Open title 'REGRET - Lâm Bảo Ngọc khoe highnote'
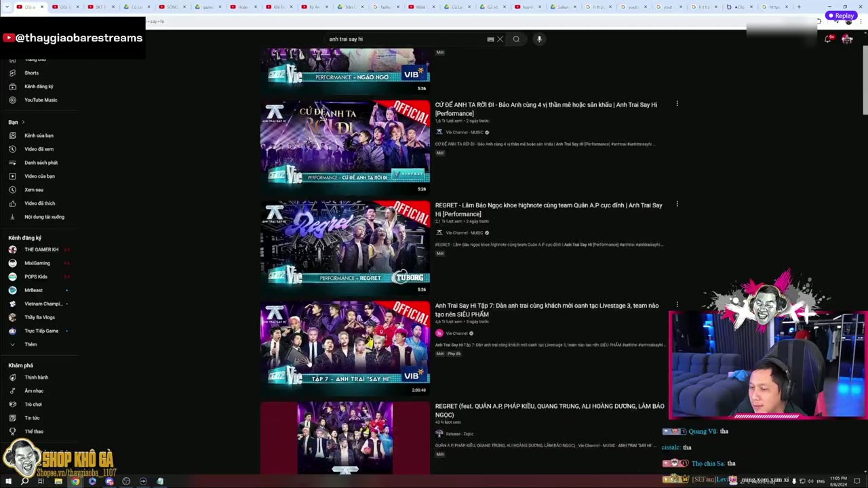This screenshot has height=488, width=868. pos(549,209)
